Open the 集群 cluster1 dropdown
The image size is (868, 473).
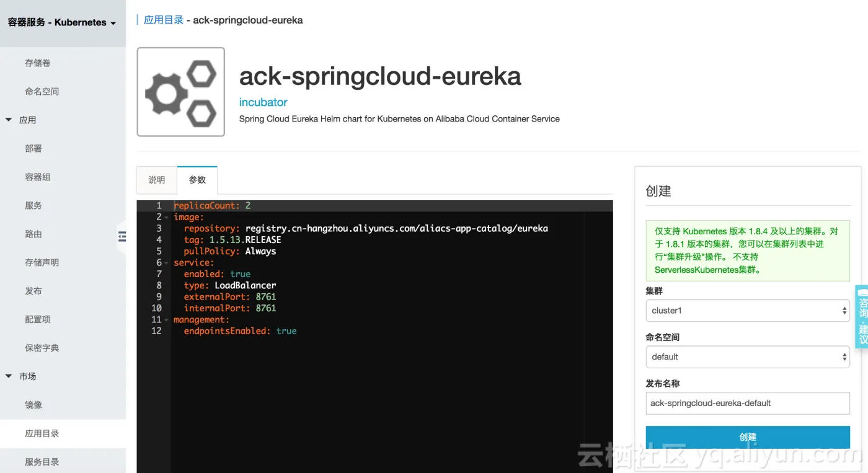(748, 311)
